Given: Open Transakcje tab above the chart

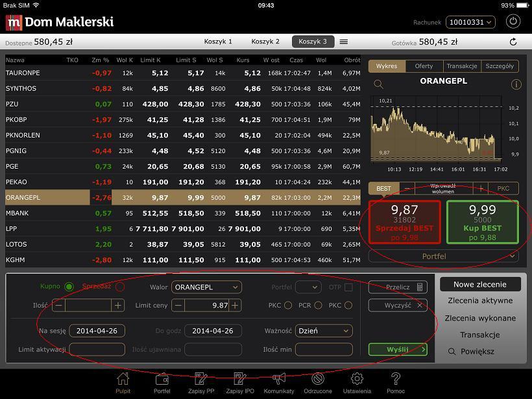Looking at the screenshot, I should (462, 66).
